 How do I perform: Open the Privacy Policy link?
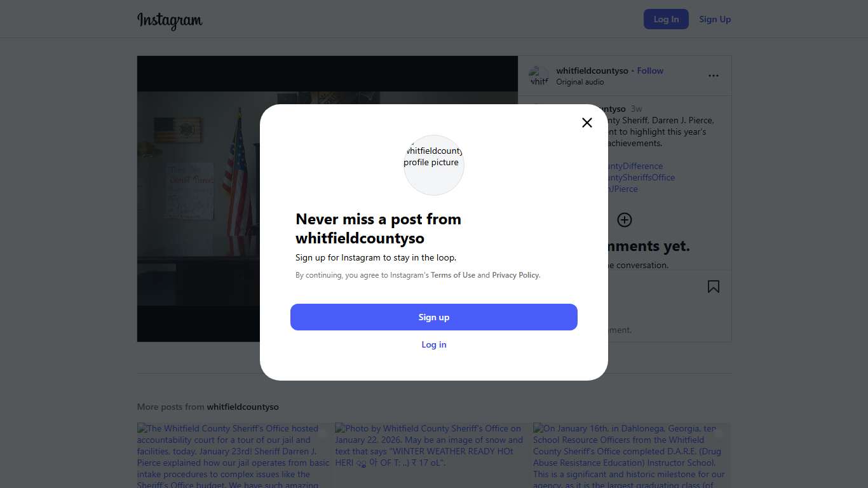click(515, 275)
